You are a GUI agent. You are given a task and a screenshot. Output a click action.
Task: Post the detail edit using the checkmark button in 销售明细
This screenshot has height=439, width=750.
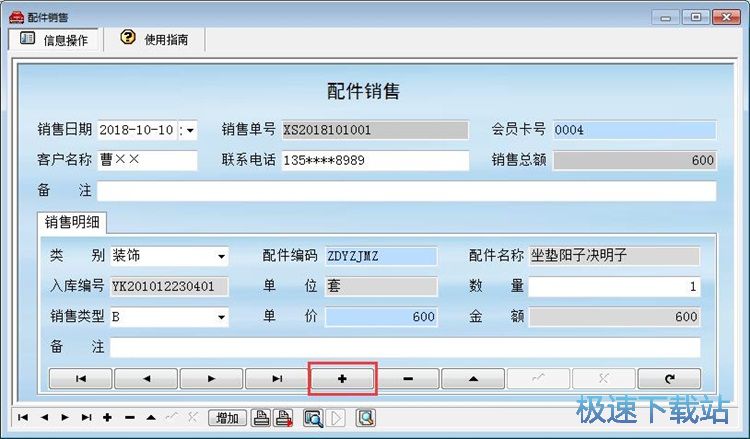[x=538, y=379]
